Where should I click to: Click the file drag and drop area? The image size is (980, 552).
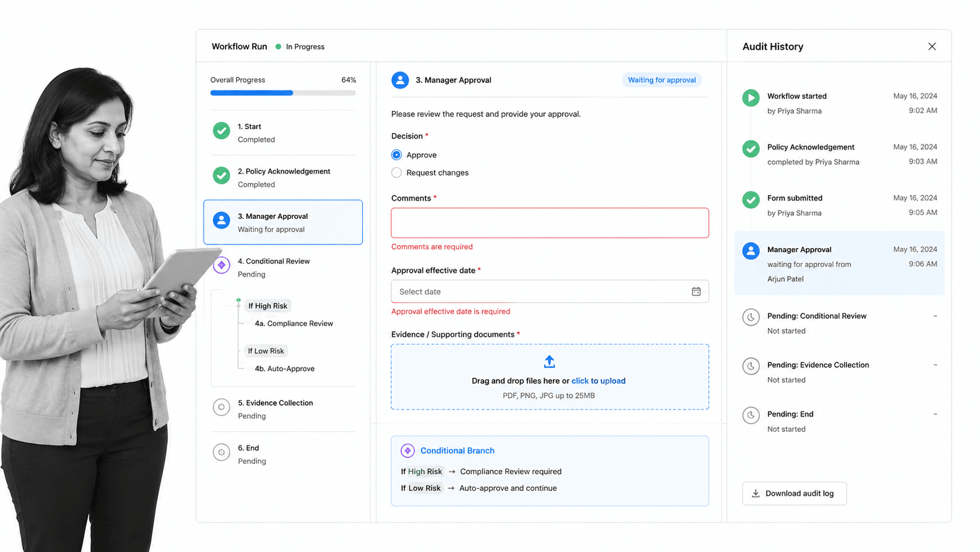550,377
